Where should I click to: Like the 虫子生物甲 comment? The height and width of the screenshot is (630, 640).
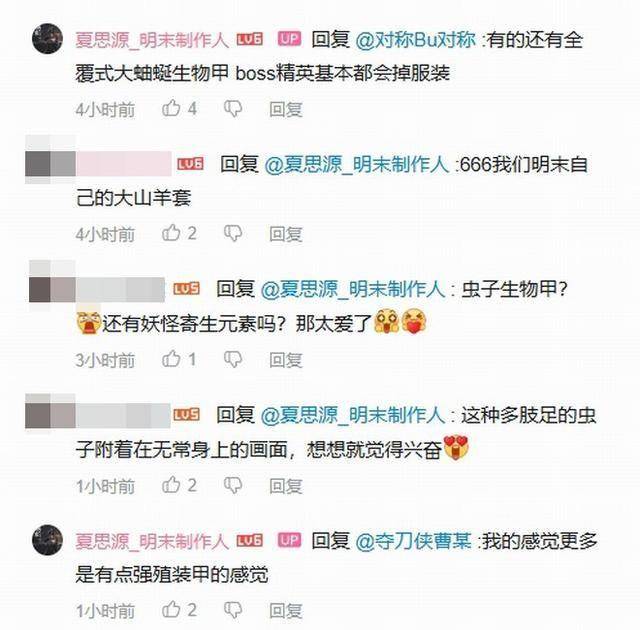171,359
